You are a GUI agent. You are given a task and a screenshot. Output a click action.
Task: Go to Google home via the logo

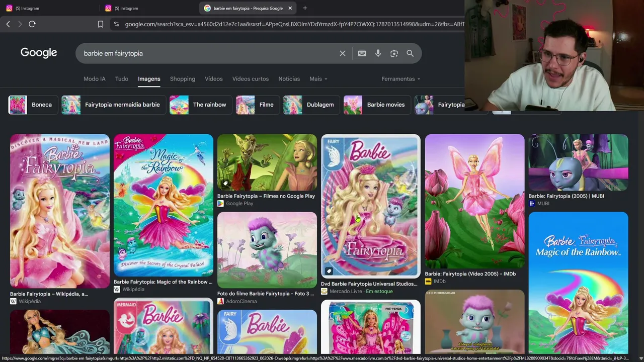[39, 53]
